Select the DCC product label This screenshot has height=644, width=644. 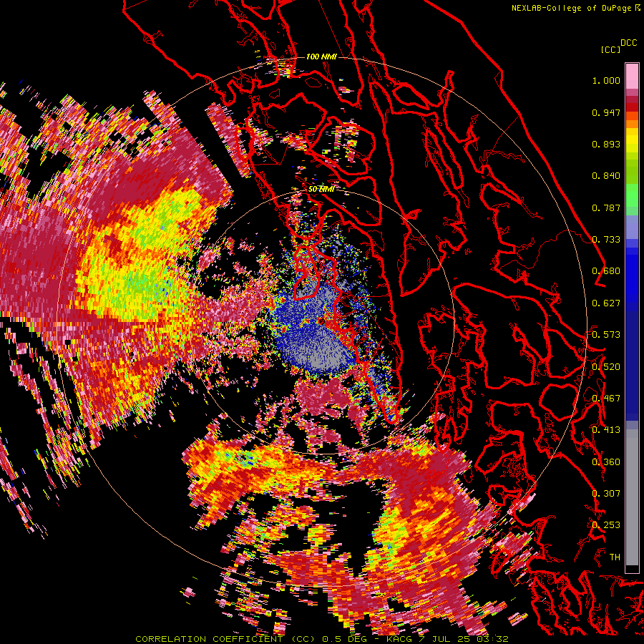point(628,43)
